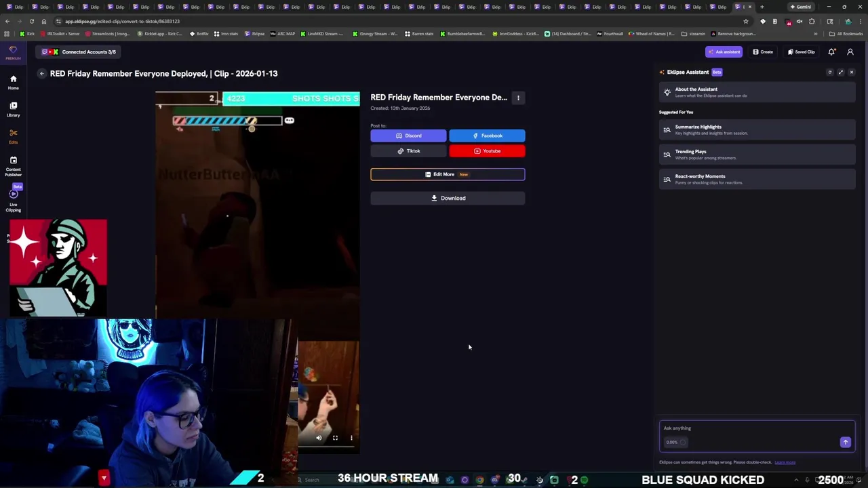
Task: Open the user profile icon
Action: [850, 52]
